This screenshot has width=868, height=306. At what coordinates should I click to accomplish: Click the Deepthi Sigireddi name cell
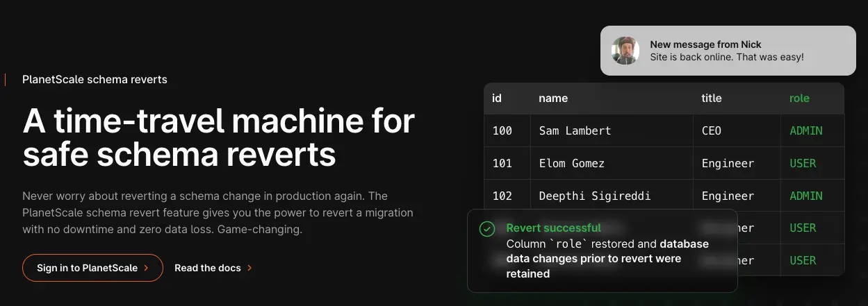click(x=594, y=196)
